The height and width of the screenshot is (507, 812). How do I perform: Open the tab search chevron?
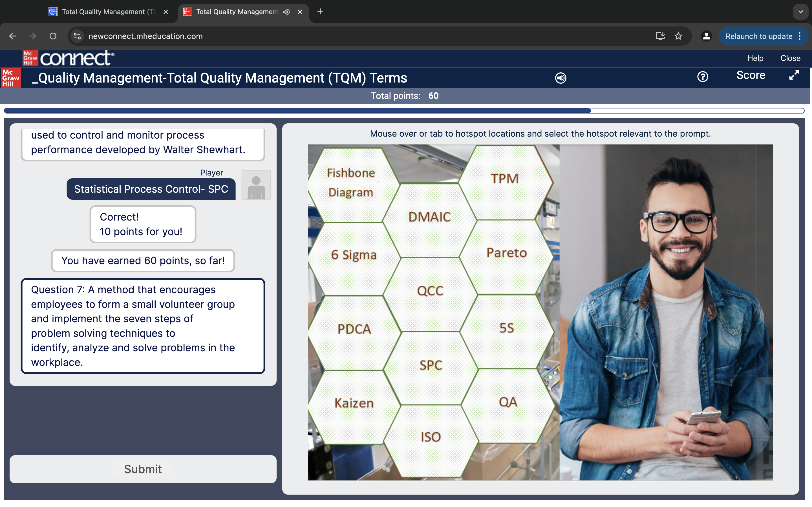[801, 12]
